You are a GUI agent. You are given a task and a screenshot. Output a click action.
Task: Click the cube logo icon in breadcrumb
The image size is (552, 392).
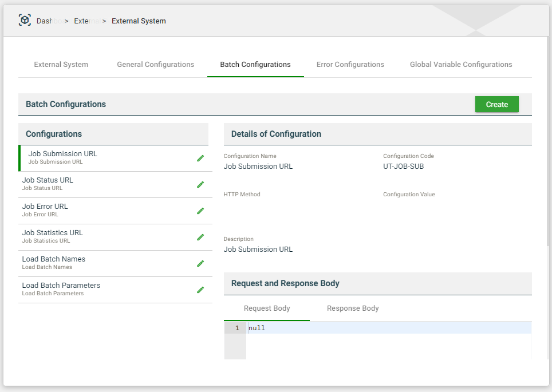25,20
